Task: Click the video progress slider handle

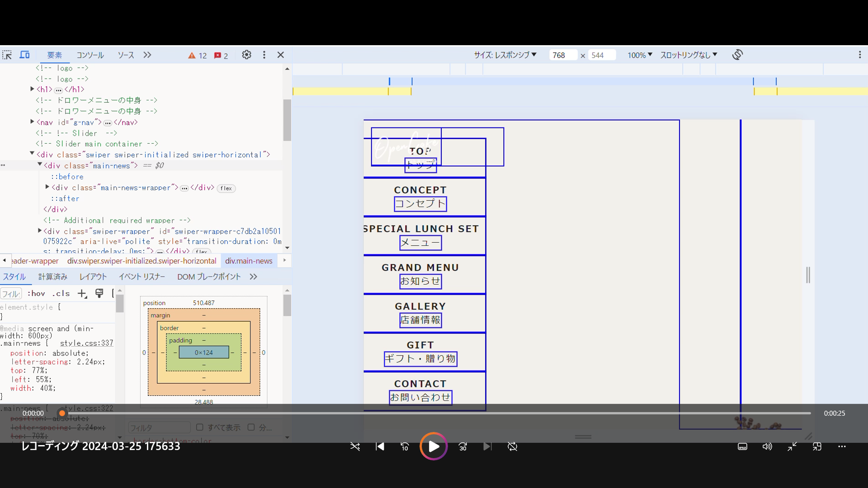Action: (x=62, y=413)
